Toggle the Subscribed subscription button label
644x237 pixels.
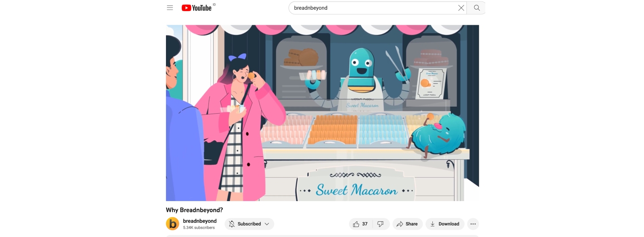[x=249, y=224]
